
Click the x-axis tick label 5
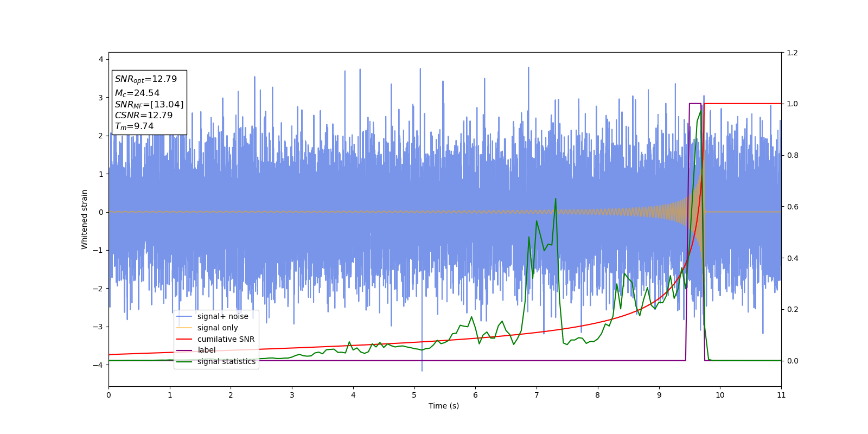414,395
